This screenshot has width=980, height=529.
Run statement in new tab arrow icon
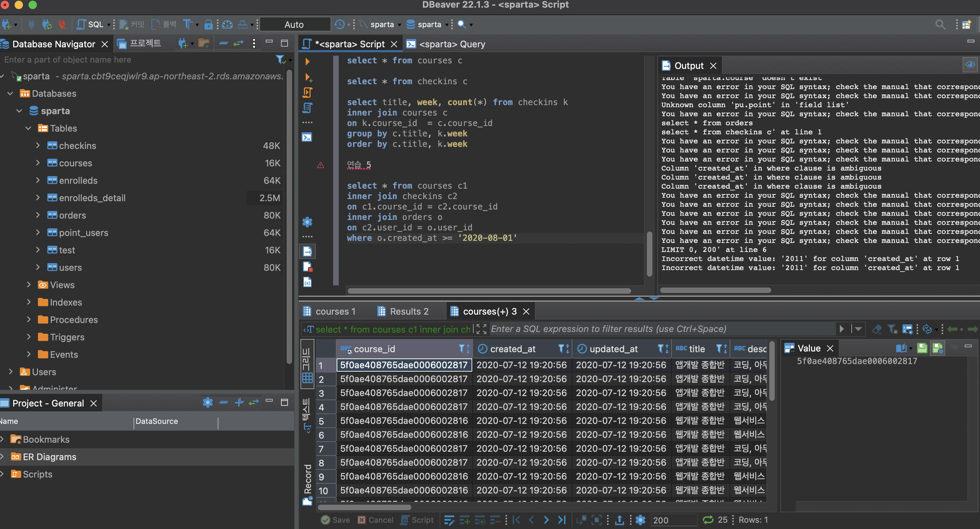[308, 78]
